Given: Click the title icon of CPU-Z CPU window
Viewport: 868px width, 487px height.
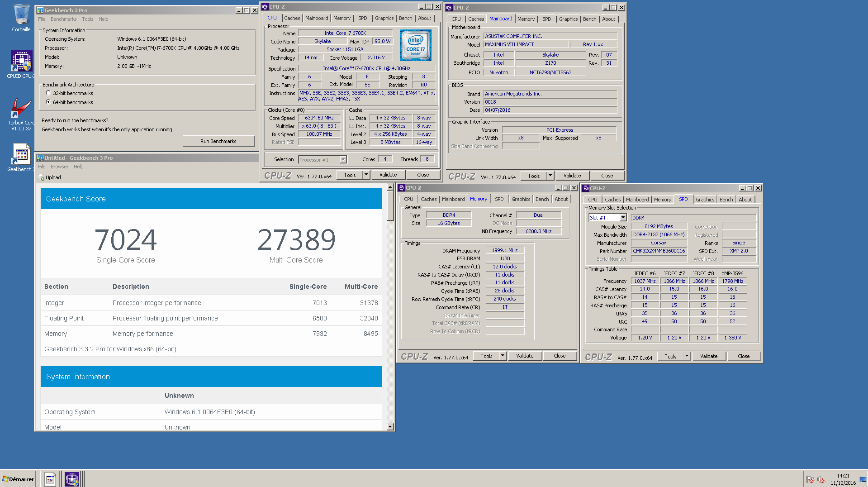Looking at the screenshot, I should point(265,7).
